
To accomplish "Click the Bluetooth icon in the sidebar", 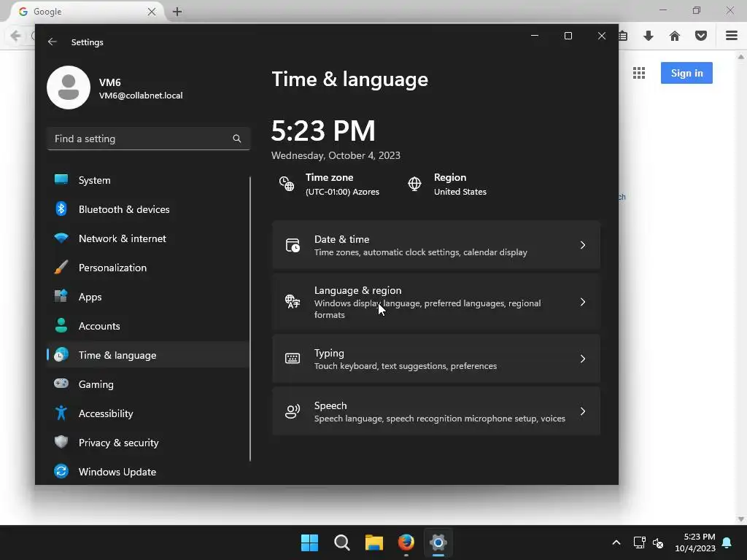I will (x=61, y=209).
